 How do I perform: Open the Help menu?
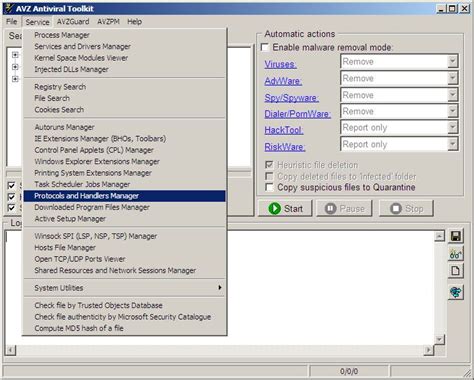[134, 22]
